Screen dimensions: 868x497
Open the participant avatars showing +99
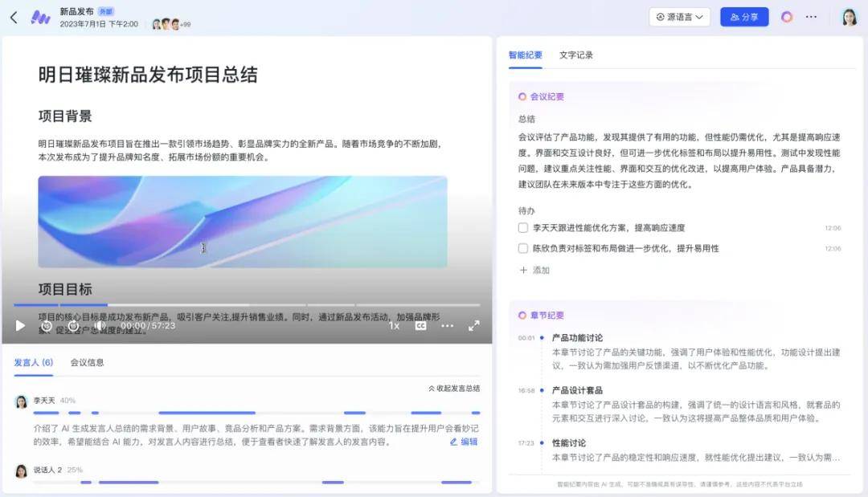171,24
